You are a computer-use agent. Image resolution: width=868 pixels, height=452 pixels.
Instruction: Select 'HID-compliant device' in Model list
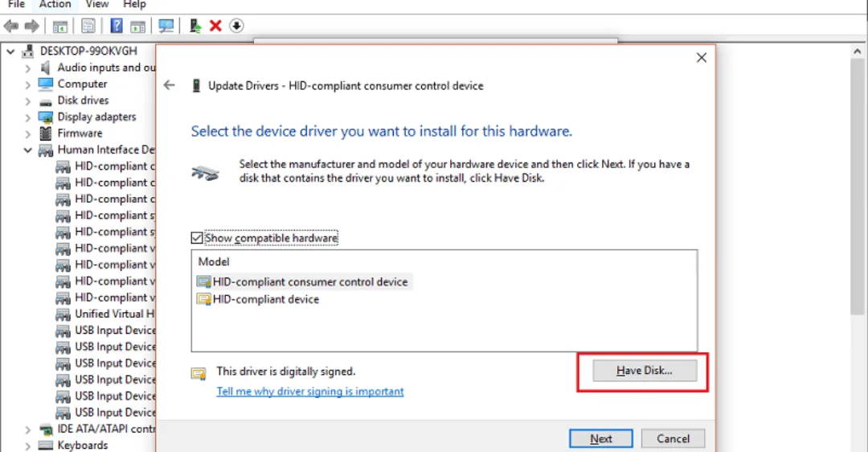point(266,300)
